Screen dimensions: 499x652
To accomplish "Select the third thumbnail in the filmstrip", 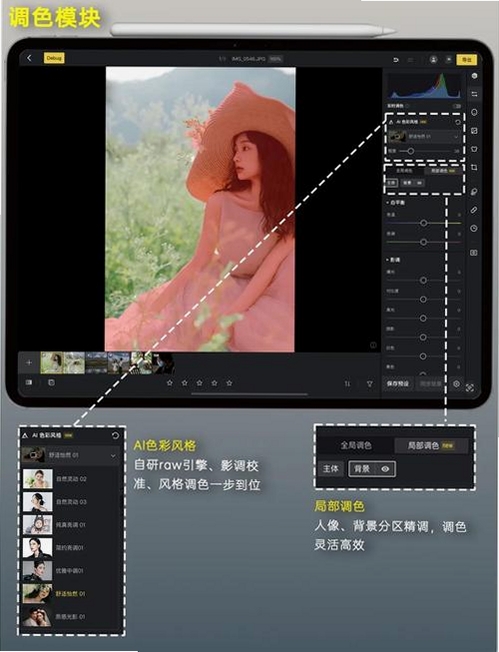I will click(x=96, y=363).
